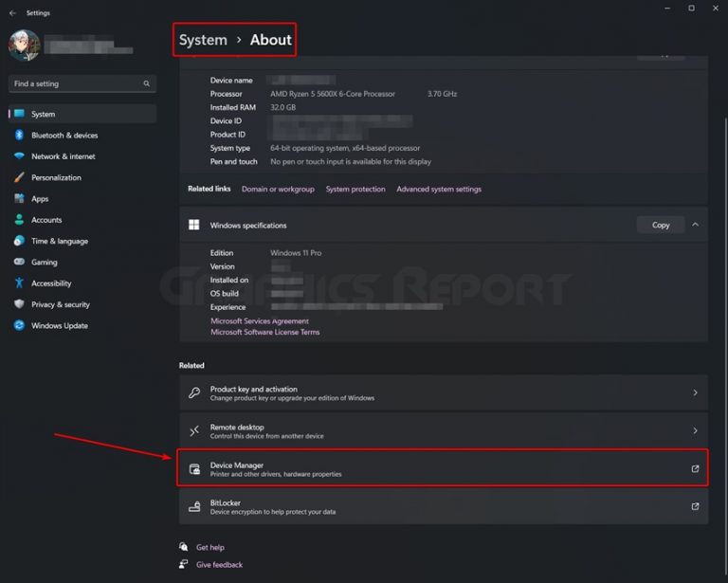This screenshot has width=728, height=583.
Task: Open Microsoft Services Agreement link
Action: click(260, 320)
